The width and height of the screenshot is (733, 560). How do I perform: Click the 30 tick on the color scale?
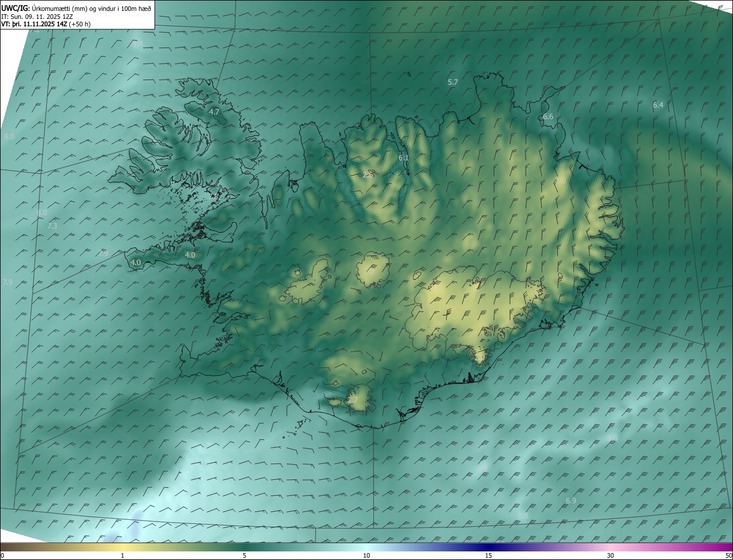coord(610,556)
